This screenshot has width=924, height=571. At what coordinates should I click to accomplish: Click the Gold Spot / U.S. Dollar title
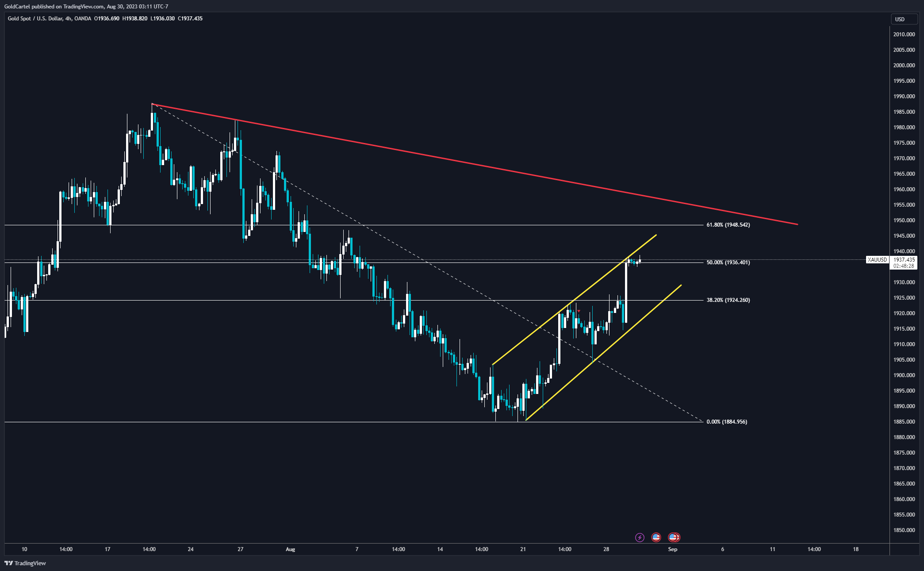click(x=35, y=19)
